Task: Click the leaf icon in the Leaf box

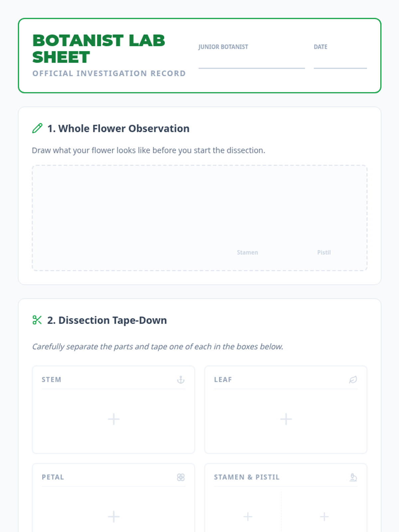Action: (353, 380)
